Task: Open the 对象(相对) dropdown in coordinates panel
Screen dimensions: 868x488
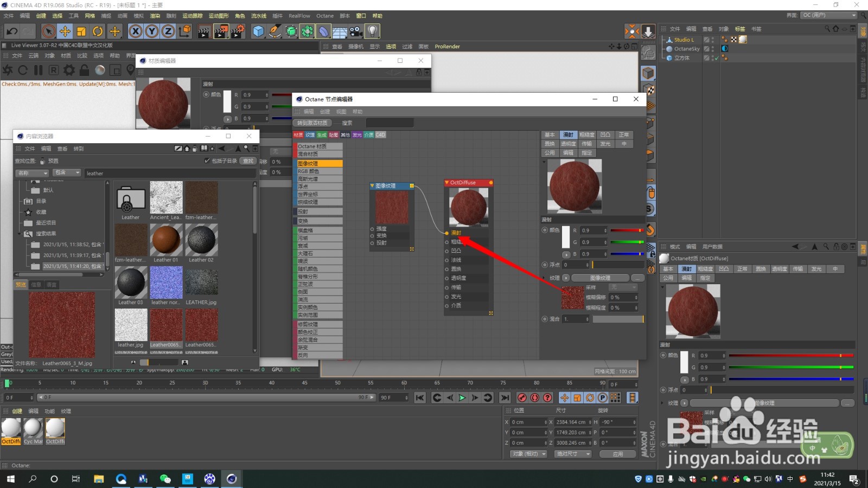Action: pyautogui.click(x=528, y=454)
